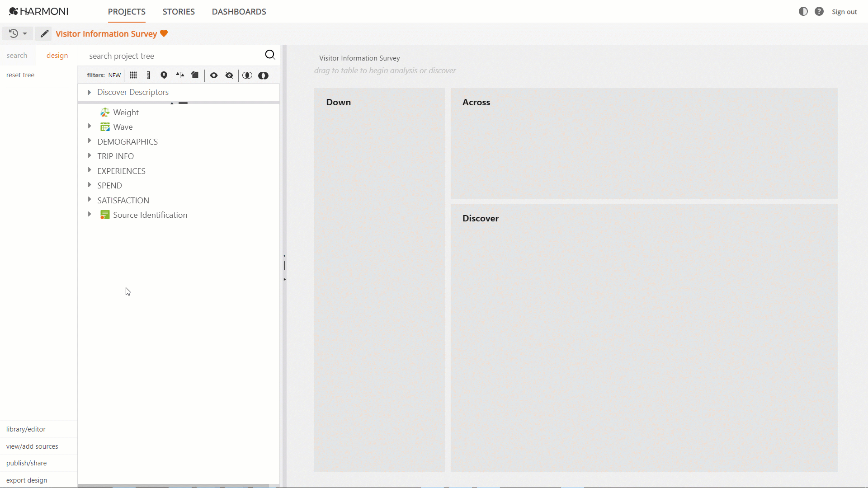Viewport: 868px width, 488px height.
Task: Click the tree panel horizontal scrollbar
Action: tap(174, 486)
